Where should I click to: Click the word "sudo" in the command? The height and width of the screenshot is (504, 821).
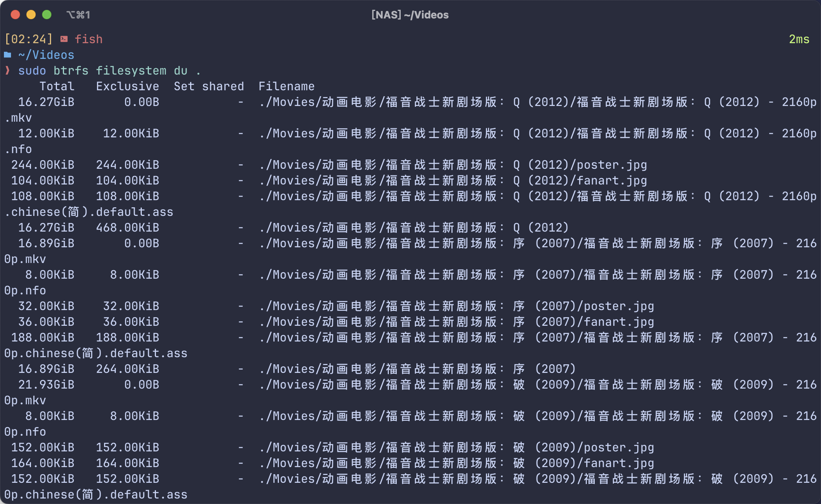click(32, 70)
